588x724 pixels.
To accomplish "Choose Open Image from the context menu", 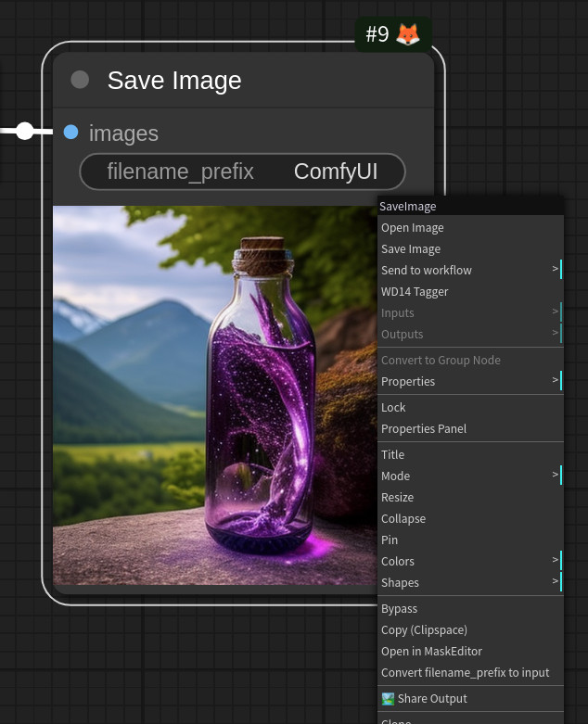I will pyautogui.click(x=470, y=228).
